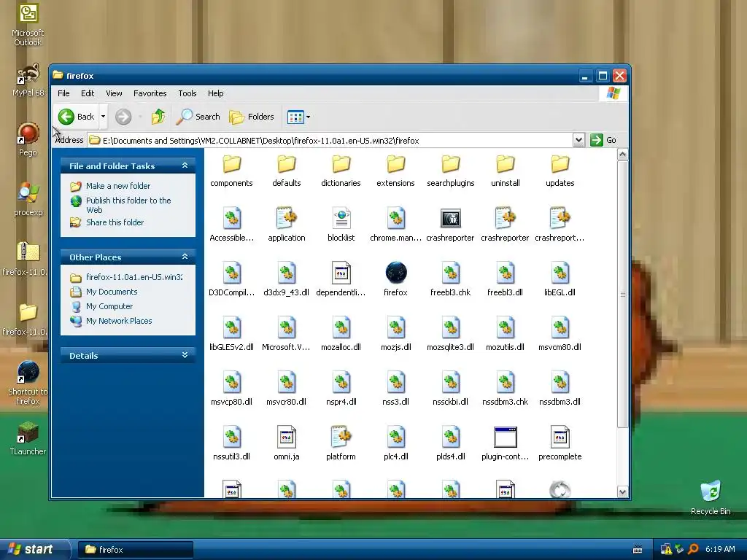Viewport: 747px width, 560px height.
Task: Select the Microsoft Outlook desktop icon
Action: (x=28, y=25)
